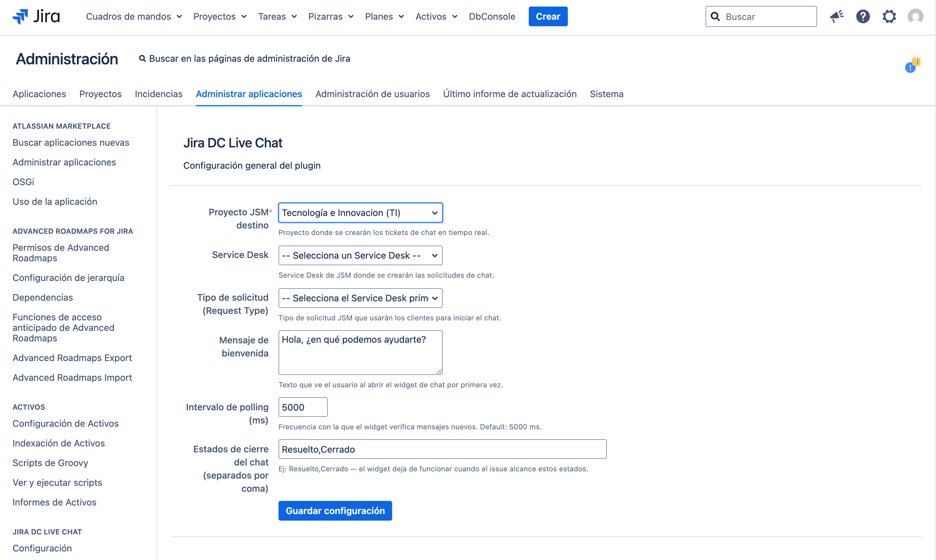Screen dimensions: 936x560
Task: Open Último informe de actualización tab
Action: pyautogui.click(x=510, y=94)
